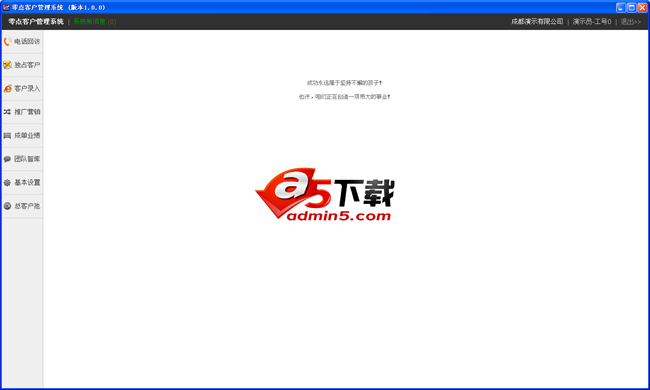The height and width of the screenshot is (390, 650).
Task: Minimize the application window
Action: [621, 7]
